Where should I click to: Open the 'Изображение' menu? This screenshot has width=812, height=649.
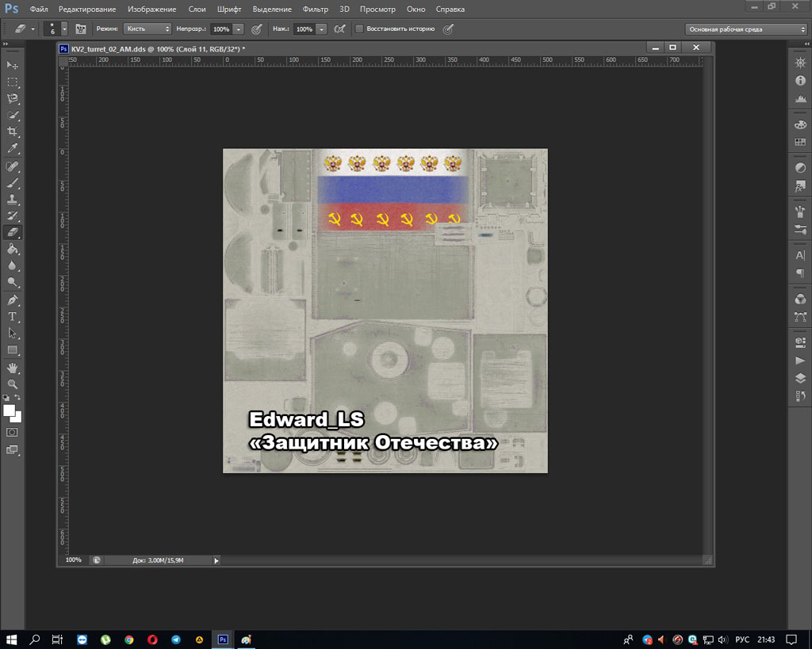click(151, 10)
